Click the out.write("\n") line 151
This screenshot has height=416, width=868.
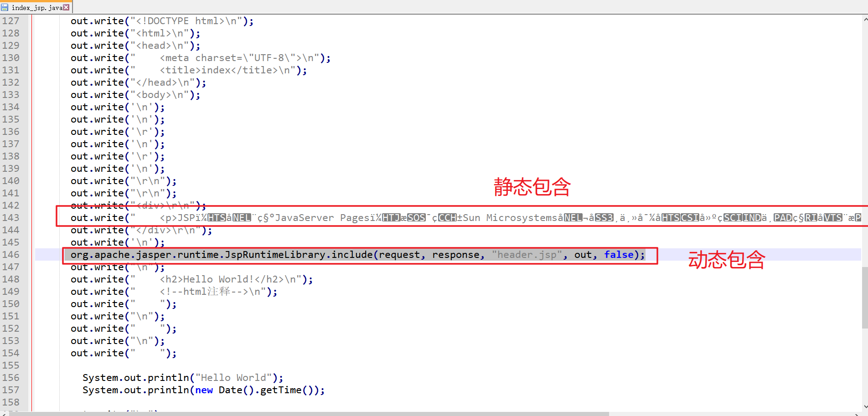[x=118, y=316]
